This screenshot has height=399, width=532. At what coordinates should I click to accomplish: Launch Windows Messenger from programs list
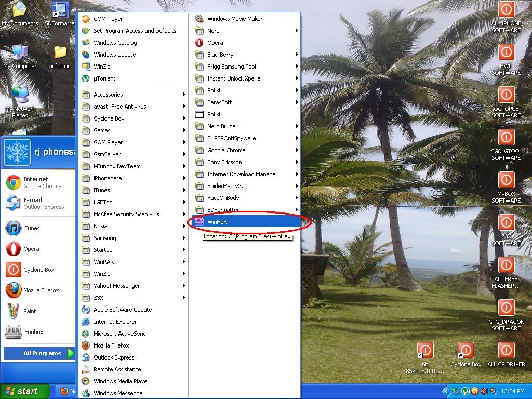point(133,393)
